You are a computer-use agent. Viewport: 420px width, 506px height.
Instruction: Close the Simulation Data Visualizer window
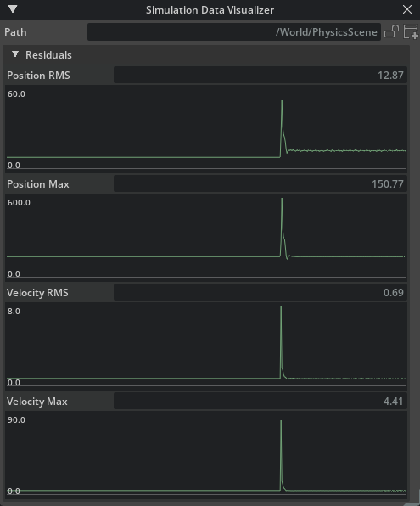click(407, 9)
